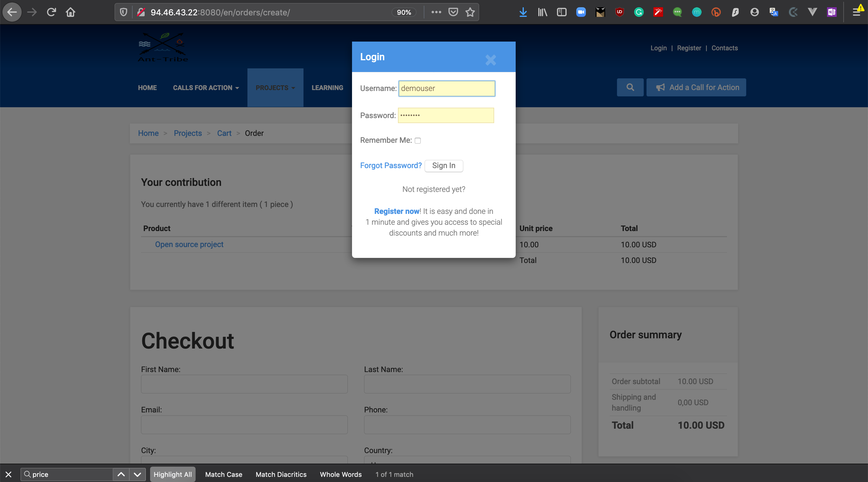Go to Home navigation item
868x482 pixels.
(147, 88)
